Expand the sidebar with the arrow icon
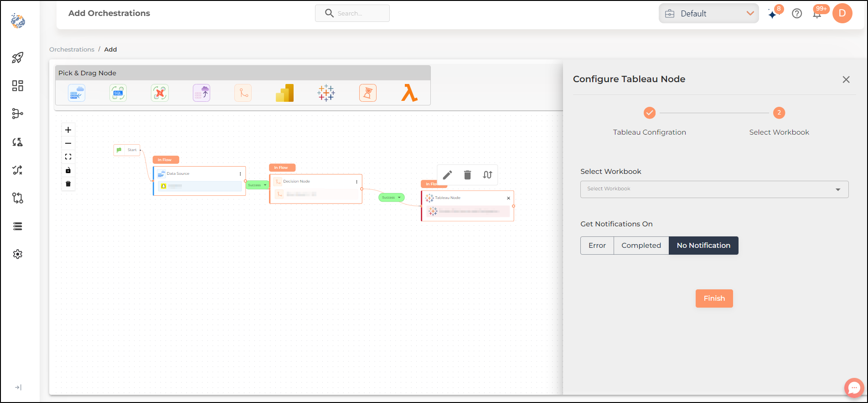The width and height of the screenshot is (868, 403). click(x=18, y=387)
